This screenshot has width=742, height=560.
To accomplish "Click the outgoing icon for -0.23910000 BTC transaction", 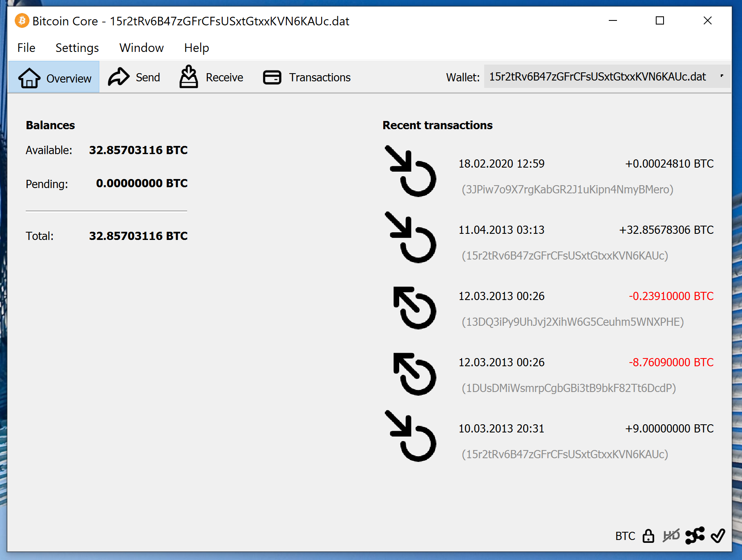I will click(x=414, y=308).
